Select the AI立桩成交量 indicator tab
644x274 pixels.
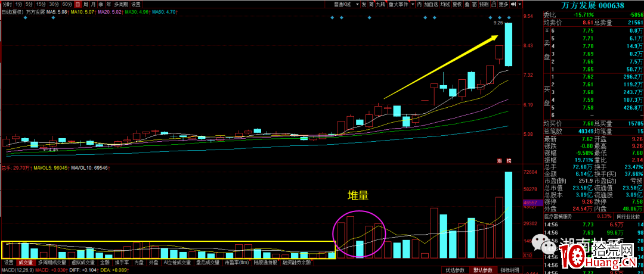177,262
